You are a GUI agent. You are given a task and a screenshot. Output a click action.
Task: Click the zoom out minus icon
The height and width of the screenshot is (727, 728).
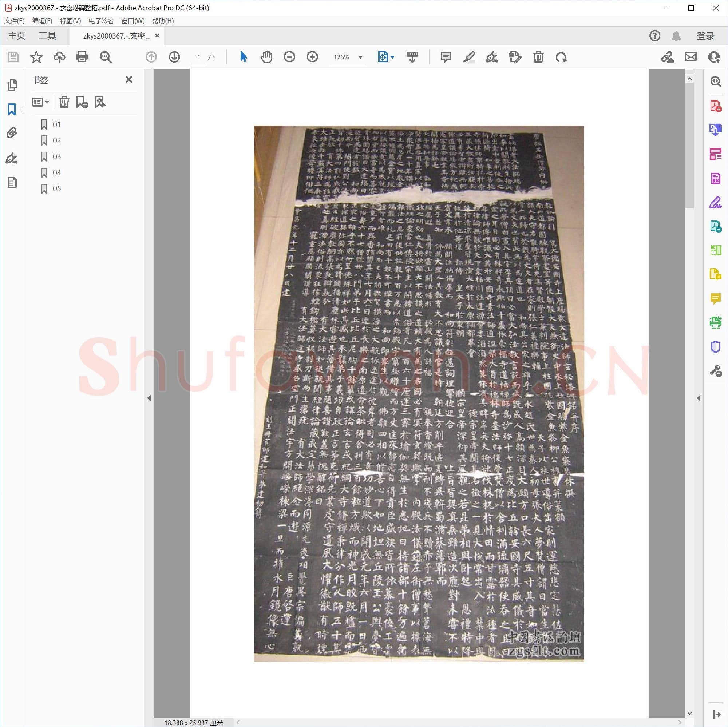[289, 57]
